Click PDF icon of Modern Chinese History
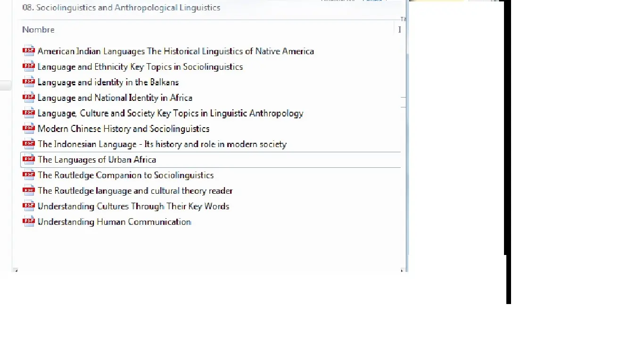 tap(29, 129)
